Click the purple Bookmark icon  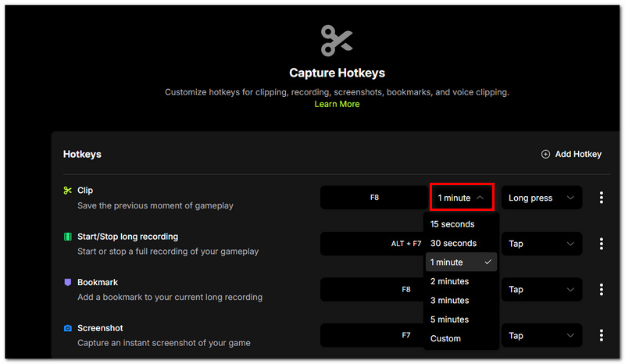click(68, 282)
